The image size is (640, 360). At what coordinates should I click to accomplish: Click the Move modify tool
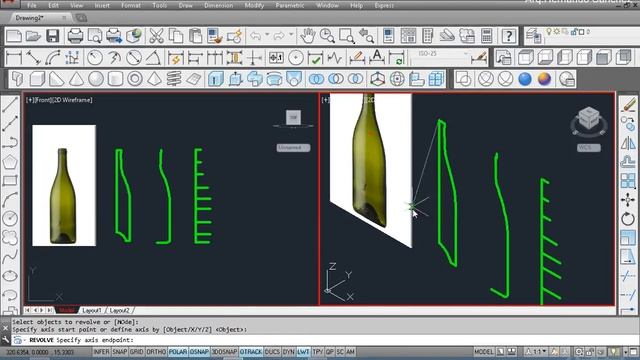tap(629, 200)
